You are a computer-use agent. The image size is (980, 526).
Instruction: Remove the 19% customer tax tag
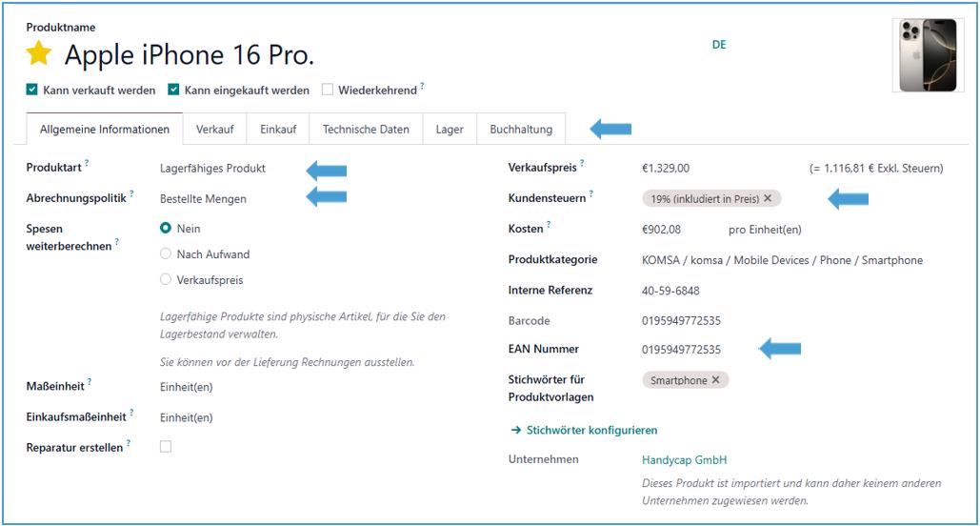768,198
